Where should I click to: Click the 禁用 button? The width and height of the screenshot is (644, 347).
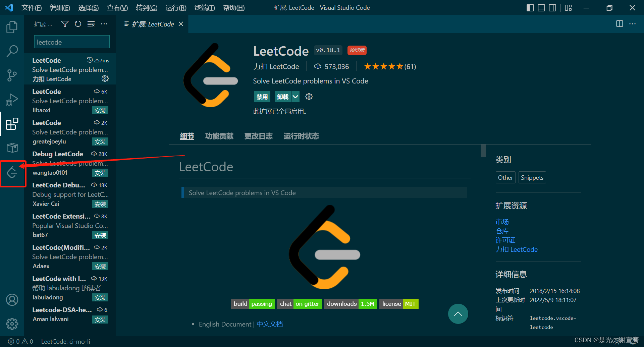point(262,97)
